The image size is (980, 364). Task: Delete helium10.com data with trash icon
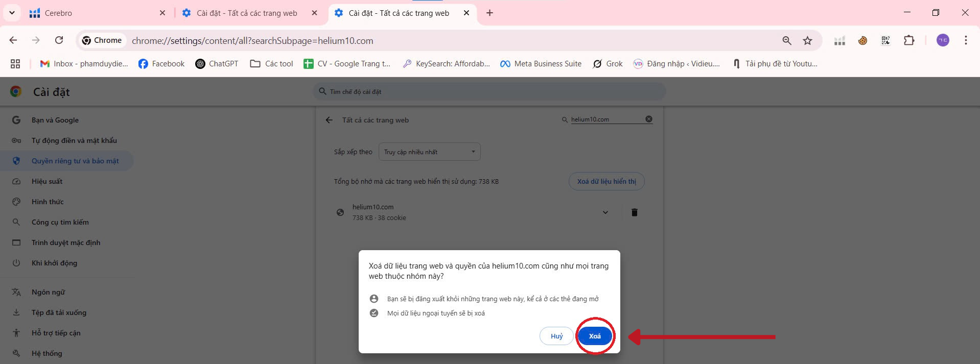(634, 212)
